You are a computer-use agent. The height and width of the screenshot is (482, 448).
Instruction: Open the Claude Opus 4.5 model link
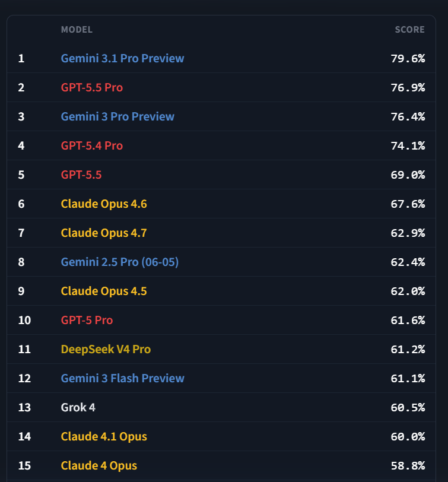[104, 291]
